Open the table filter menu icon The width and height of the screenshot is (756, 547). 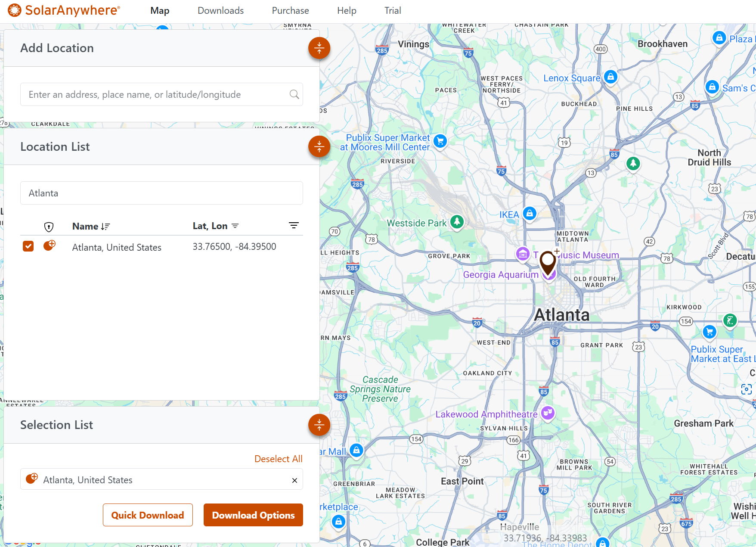294,226
